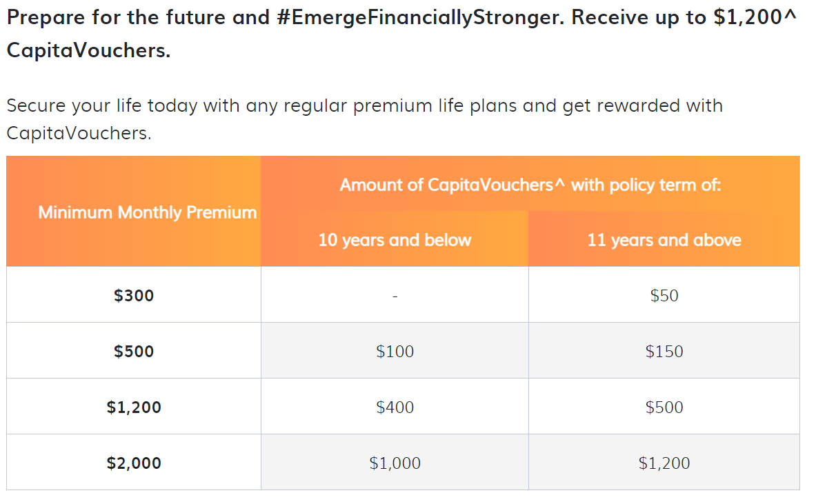Click the dash cell in the $300 row

click(x=395, y=295)
